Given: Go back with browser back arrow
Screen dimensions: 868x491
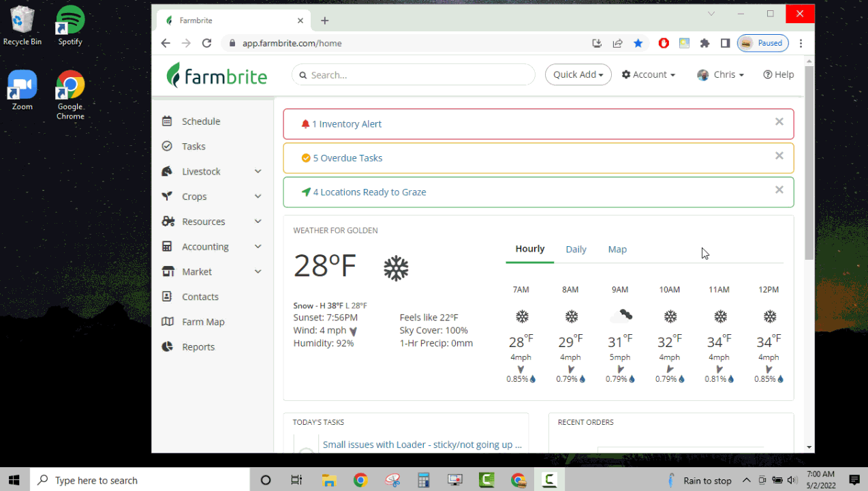Looking at the screenshot, I should (x=166, y=43).
